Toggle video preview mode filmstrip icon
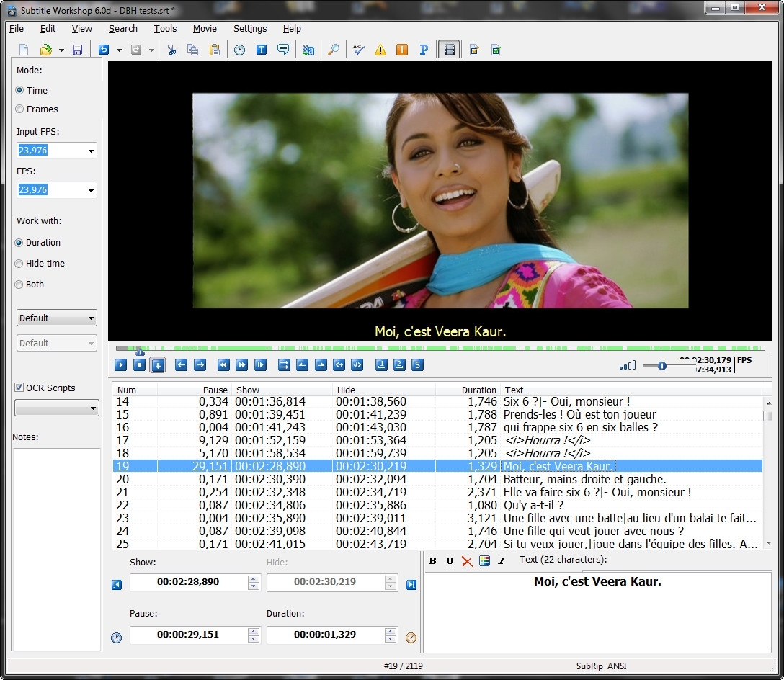The image size is (784, 680). tap(449, 50)
